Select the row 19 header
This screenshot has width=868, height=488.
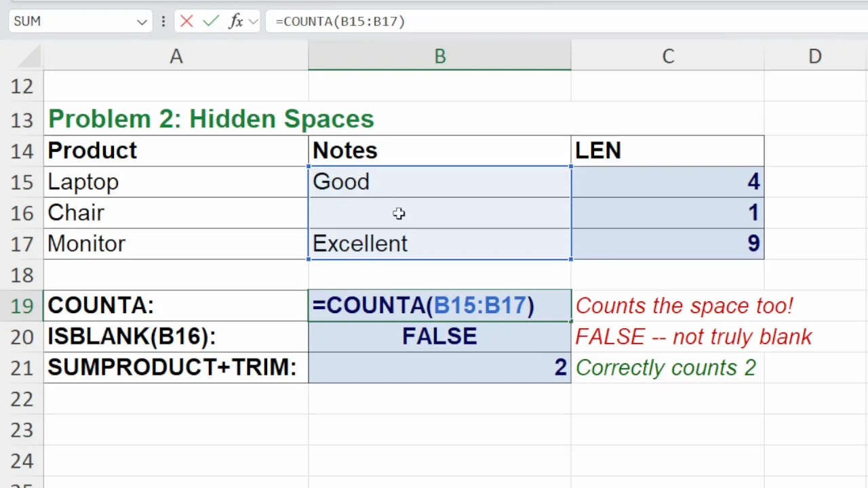22,306
